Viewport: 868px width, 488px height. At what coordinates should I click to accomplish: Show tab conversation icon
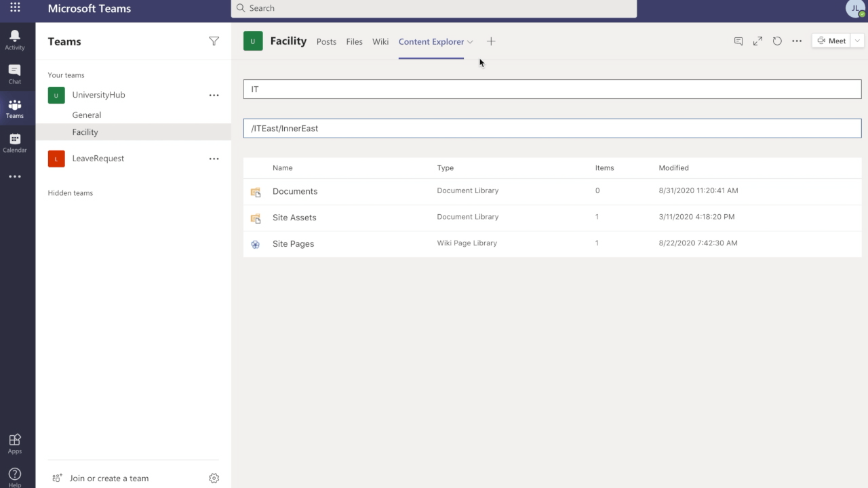click(738, 41)
